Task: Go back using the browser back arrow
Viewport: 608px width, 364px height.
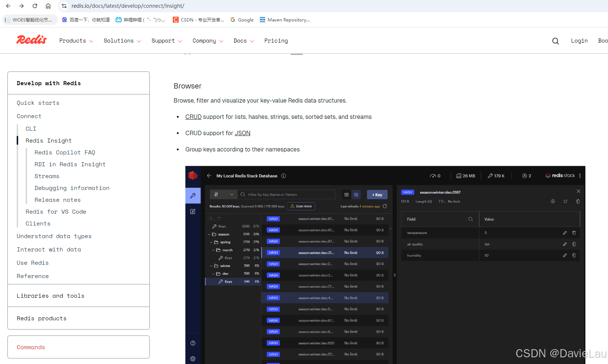Action: pyautogui.click(x=8, y=6)
